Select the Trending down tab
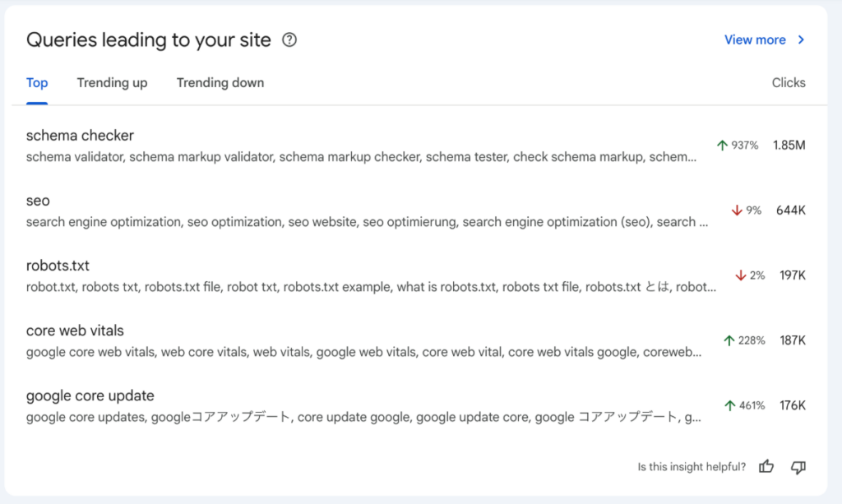842x504 pixels. coord(220,82)
